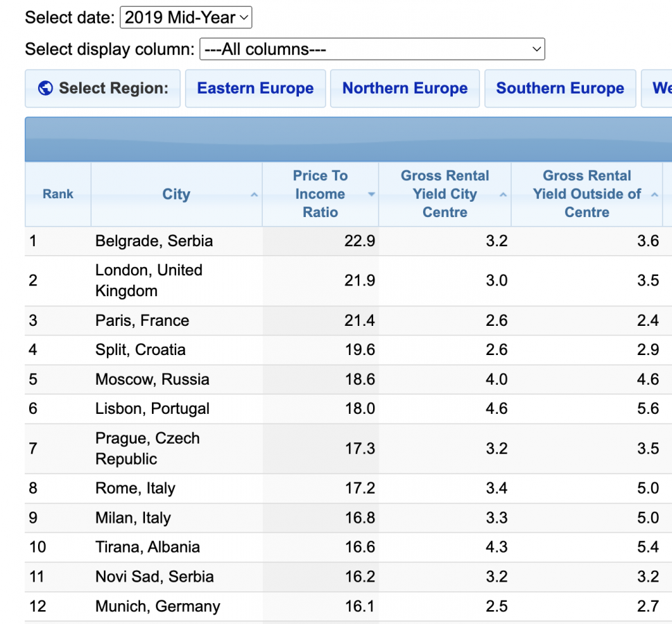The image size is (672, 624).
Task: Sort by the City column header text
Action: pos(176,195)
